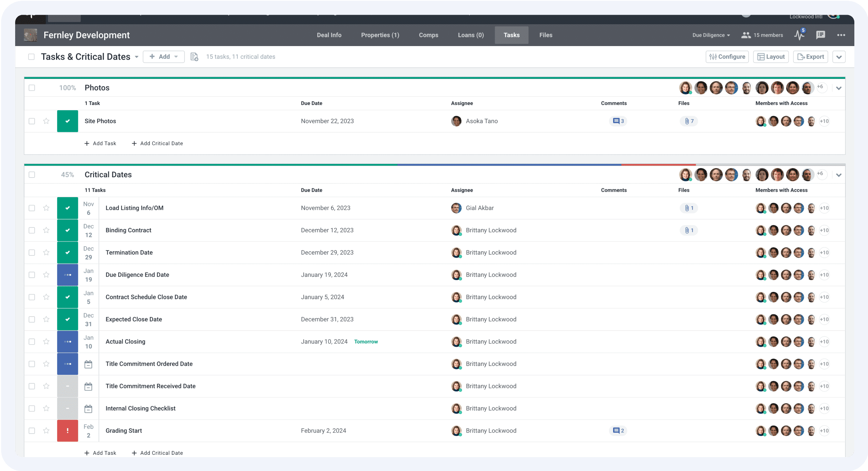This screenshot has width=868, height=471.
Task: Switch to the Loans (0) tab
Action: (471, 35)
